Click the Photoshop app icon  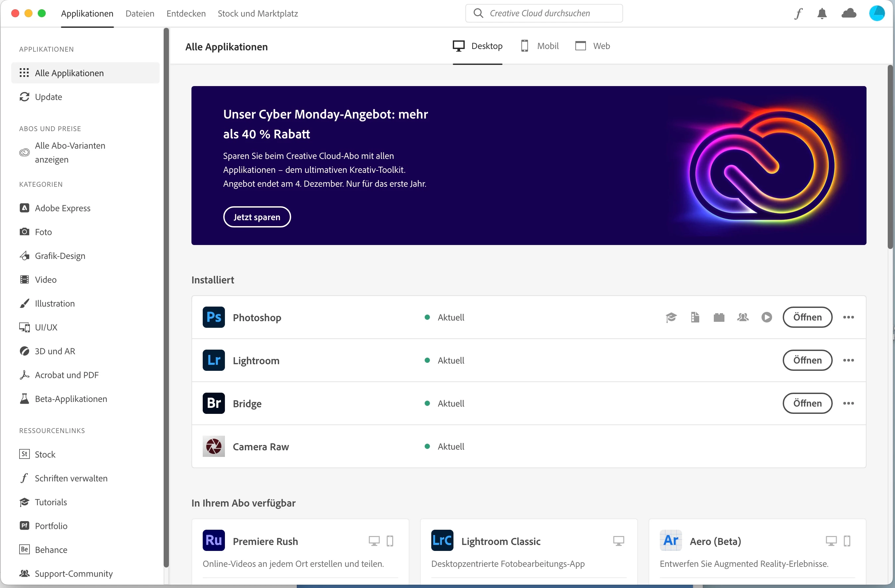coord(214,317)
